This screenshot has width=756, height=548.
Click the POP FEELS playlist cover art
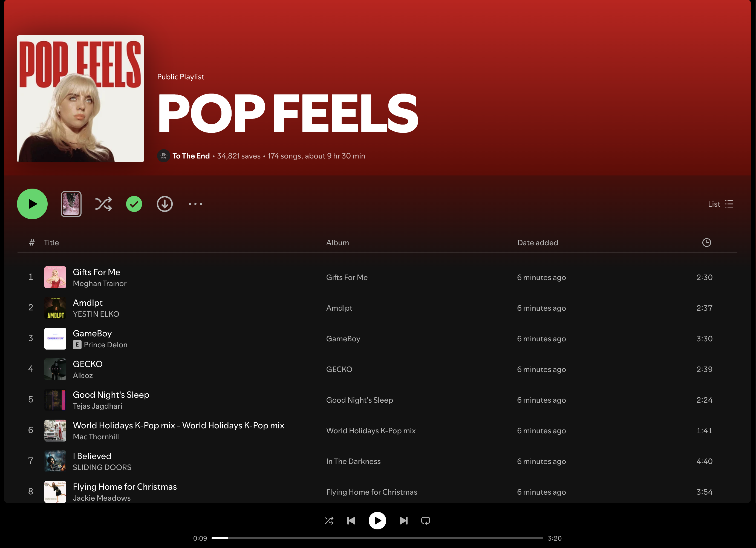coord(80,99)
